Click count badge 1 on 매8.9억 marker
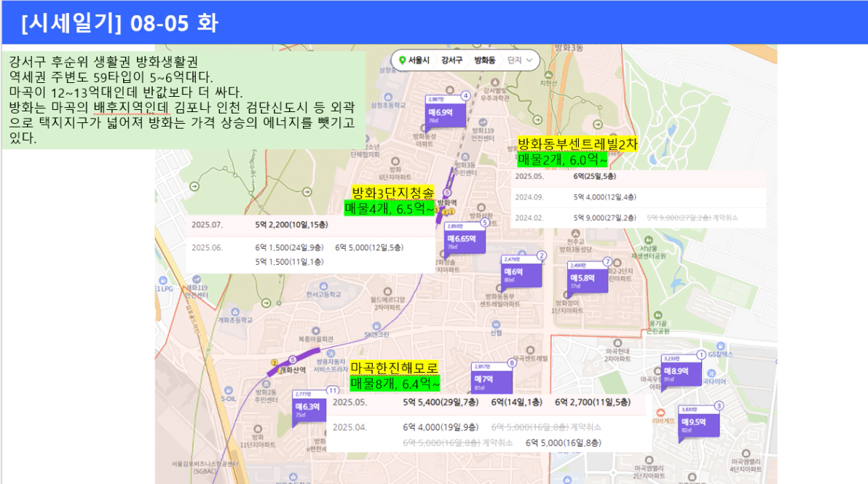Image resolution: width=868 pixels, height=484 pixels. [x=701, y=354]
